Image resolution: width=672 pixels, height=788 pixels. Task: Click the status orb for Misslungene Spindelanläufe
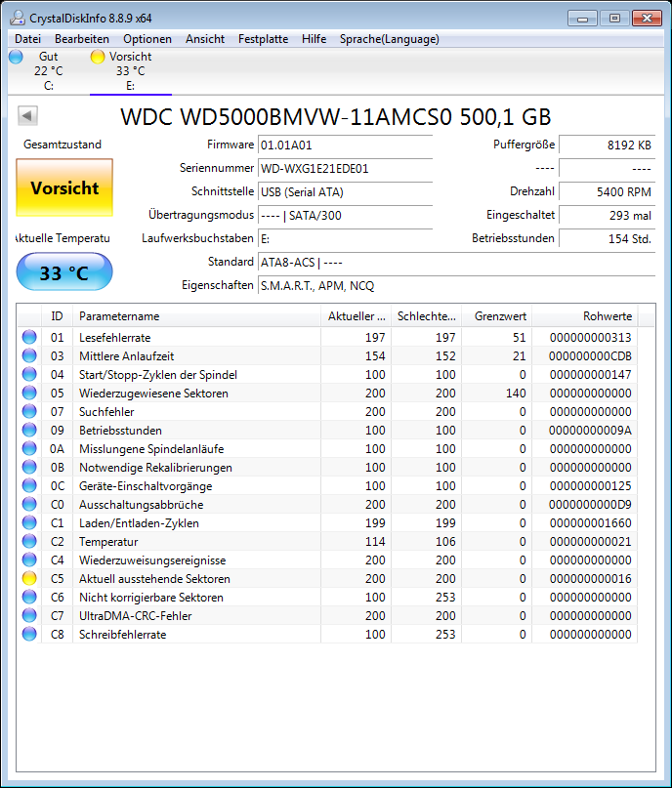[29, 449]
